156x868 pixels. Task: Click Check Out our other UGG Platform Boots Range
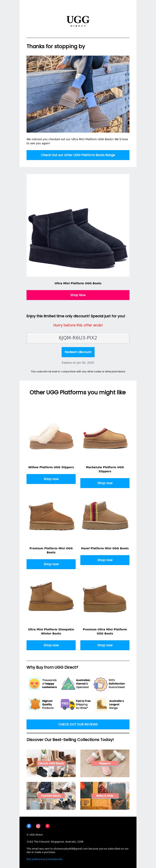(78, 155)
